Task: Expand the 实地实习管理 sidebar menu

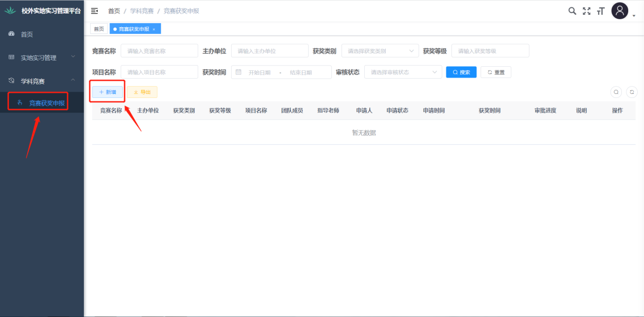Action: 42,57
